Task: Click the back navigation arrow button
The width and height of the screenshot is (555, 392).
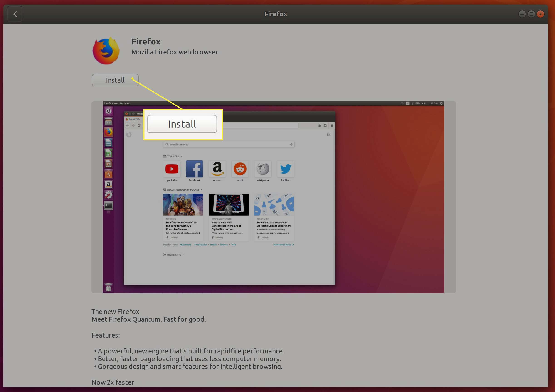Action: (15, 14)
